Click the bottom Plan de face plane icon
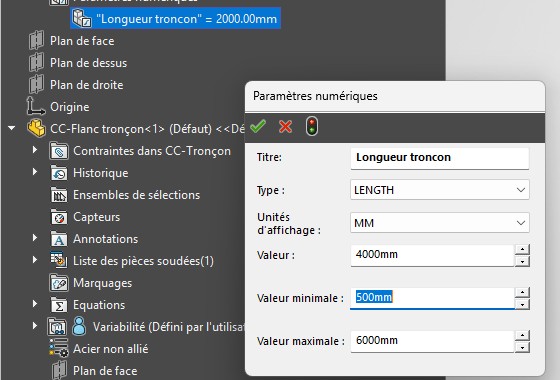This screenshot has height=380, width=560. (59, 370)
